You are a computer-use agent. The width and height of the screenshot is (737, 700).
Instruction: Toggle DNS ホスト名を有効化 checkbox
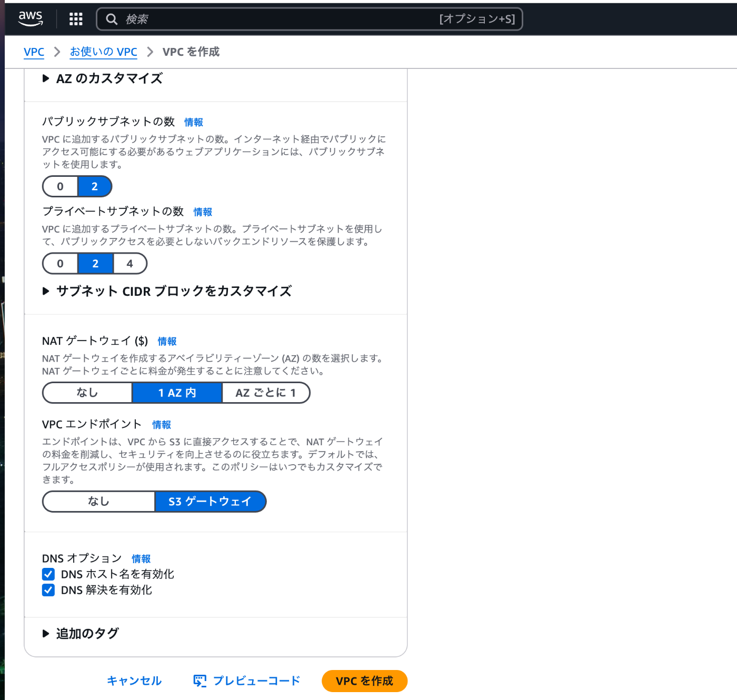(x=48, y=574)
